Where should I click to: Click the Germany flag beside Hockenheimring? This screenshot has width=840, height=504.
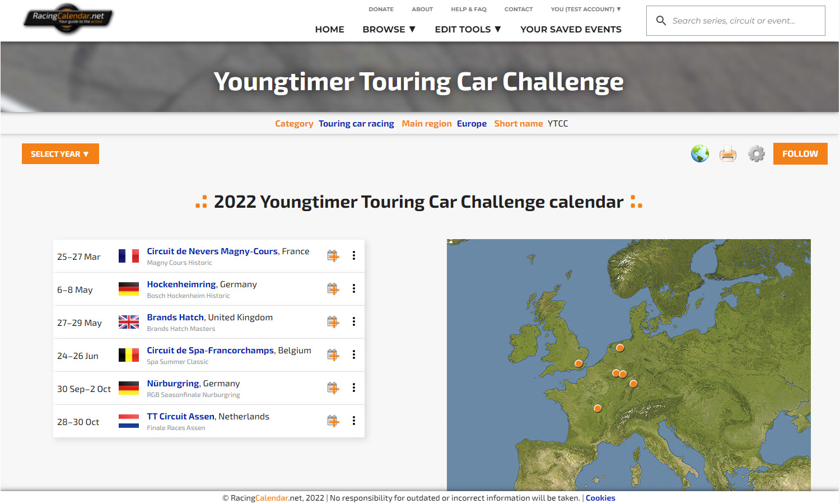(129, 289)
